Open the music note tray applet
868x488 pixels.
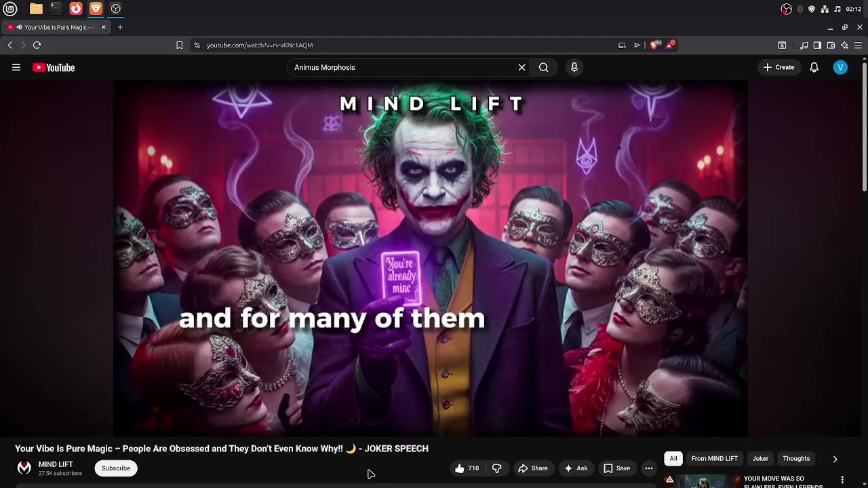pos(837,9)
